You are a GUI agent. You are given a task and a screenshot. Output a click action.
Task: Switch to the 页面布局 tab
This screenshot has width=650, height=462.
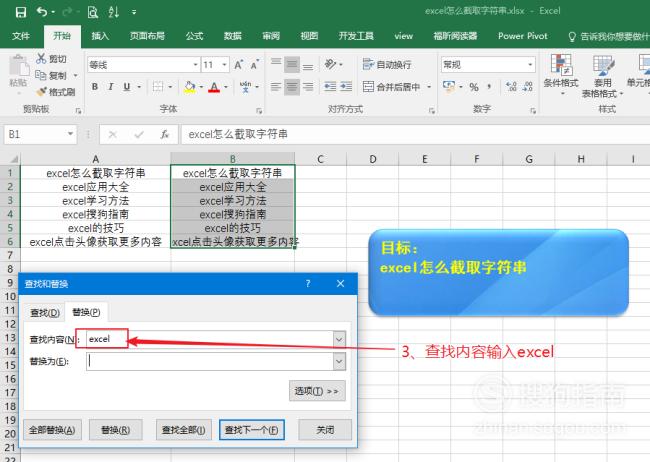pyautogui.click(x=147, y=36)
